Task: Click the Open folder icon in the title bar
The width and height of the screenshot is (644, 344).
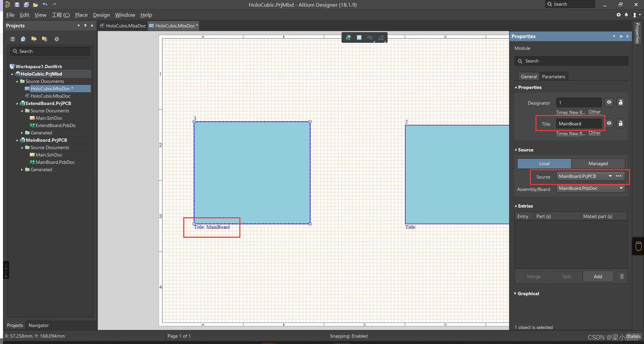Action: [35, 5]
